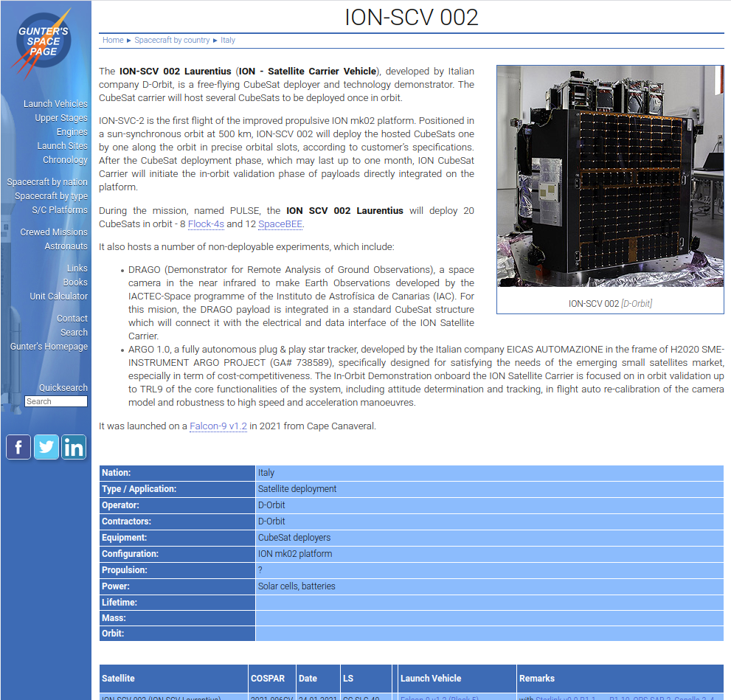The height and width of the screenshot is (700, 731).
Task: Click the Home breadcrumb
Action: pos(113,40)
